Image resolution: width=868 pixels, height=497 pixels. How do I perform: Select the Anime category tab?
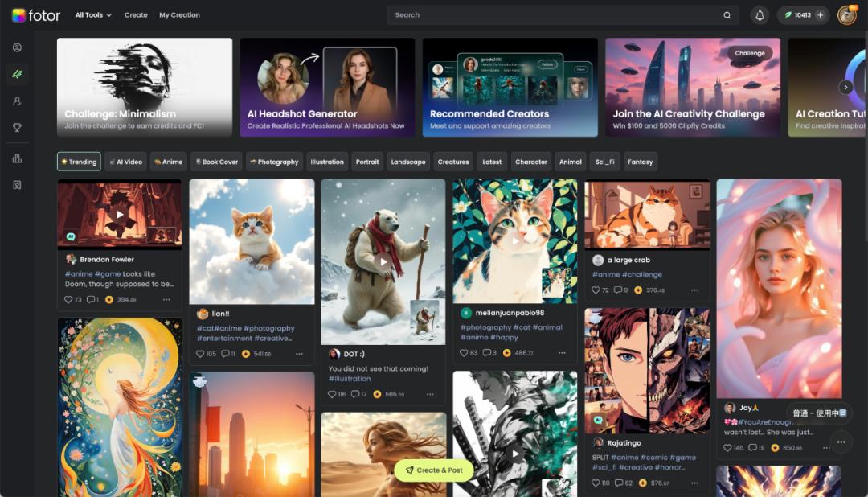(168, 162)
